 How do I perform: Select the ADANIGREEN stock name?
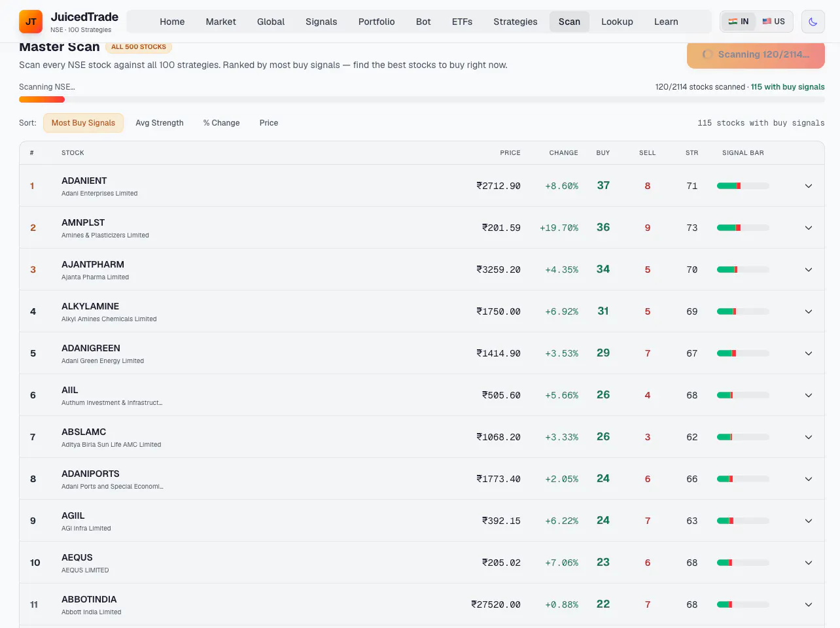[x=91, y=348]
